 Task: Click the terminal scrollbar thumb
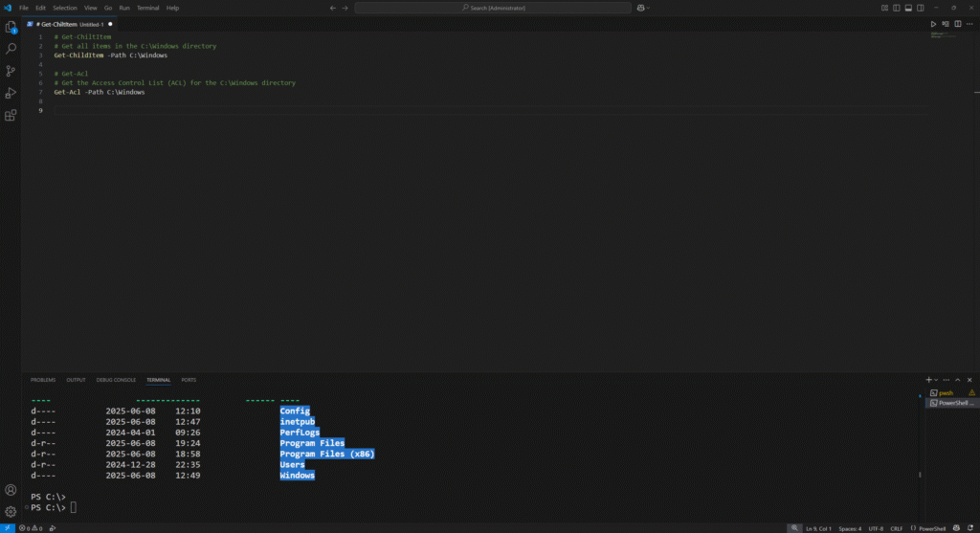click(x=920, y=475)
